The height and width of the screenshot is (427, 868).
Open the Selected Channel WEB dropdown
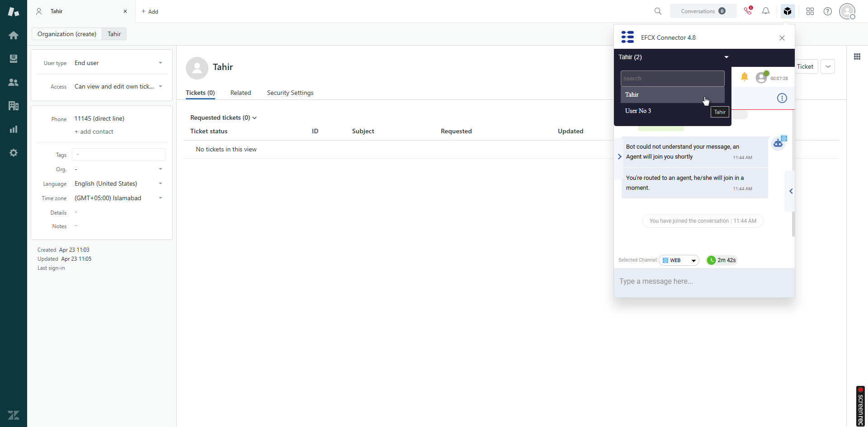click(x=679, y=260)
